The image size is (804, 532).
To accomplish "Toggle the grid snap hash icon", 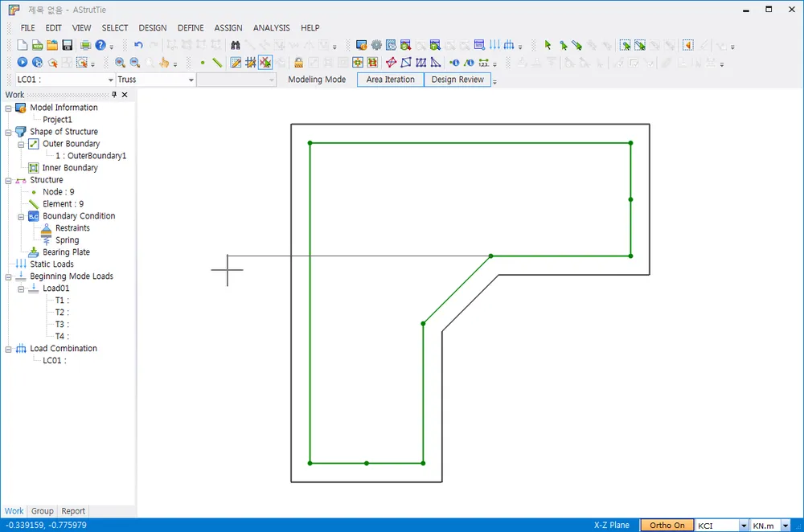I will (x=250, y=63).
